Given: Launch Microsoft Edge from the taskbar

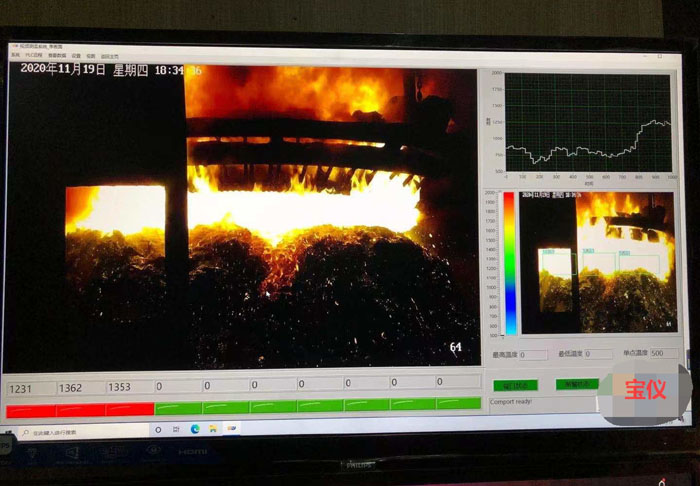Looking at the screenshot, I should (195, 429).
